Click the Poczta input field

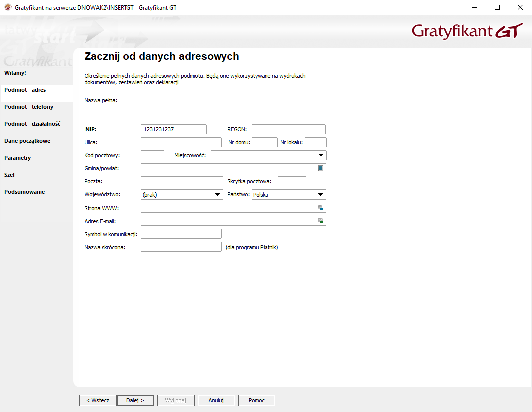[182, 181]
